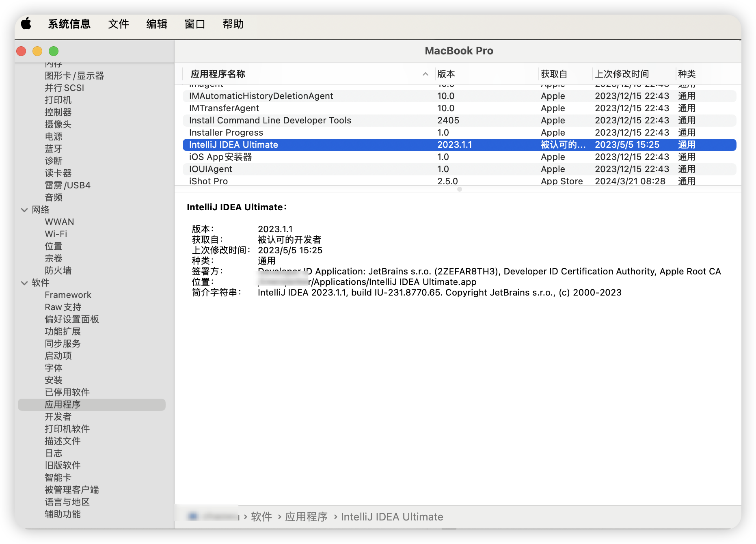Select 控制器 in sidebar
This screenshot has width=756, height=544.
click(x=58, y=112)
